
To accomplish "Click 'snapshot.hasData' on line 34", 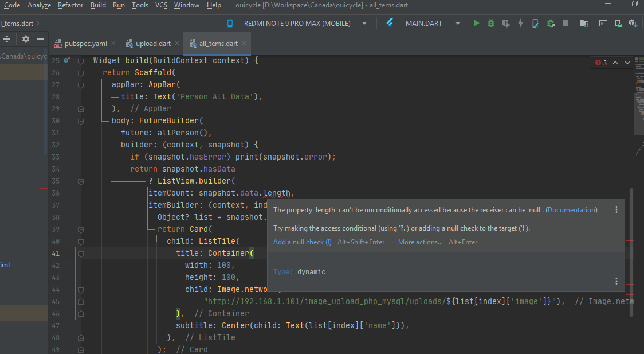I will 198,169.
